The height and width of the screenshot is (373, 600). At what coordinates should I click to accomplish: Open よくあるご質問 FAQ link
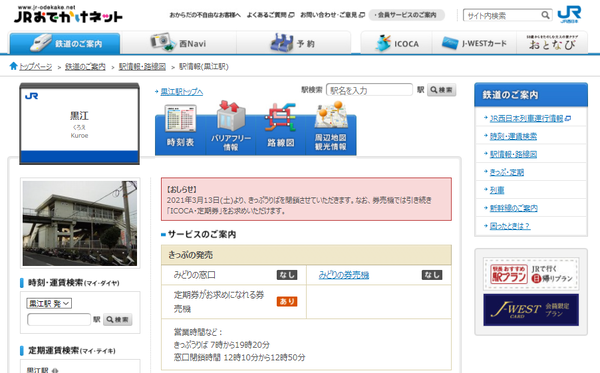[271, 15]
